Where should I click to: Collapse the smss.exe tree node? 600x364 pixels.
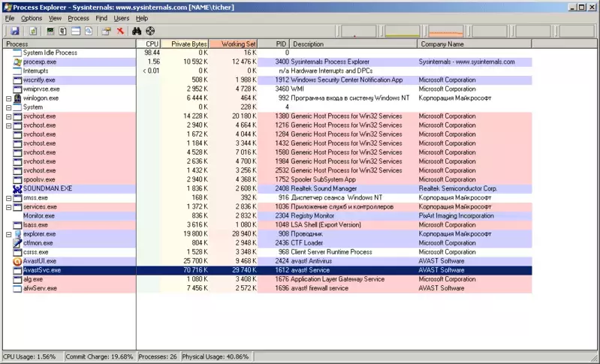(x=8, y=198)
